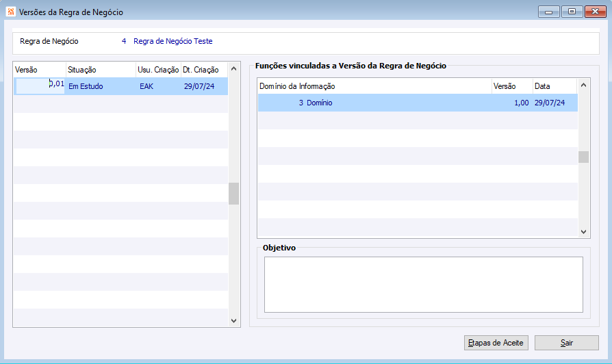Viewport: 612px width, 364px height.
Task: Click the versions list scrollbar thumb
Action: 234,194
